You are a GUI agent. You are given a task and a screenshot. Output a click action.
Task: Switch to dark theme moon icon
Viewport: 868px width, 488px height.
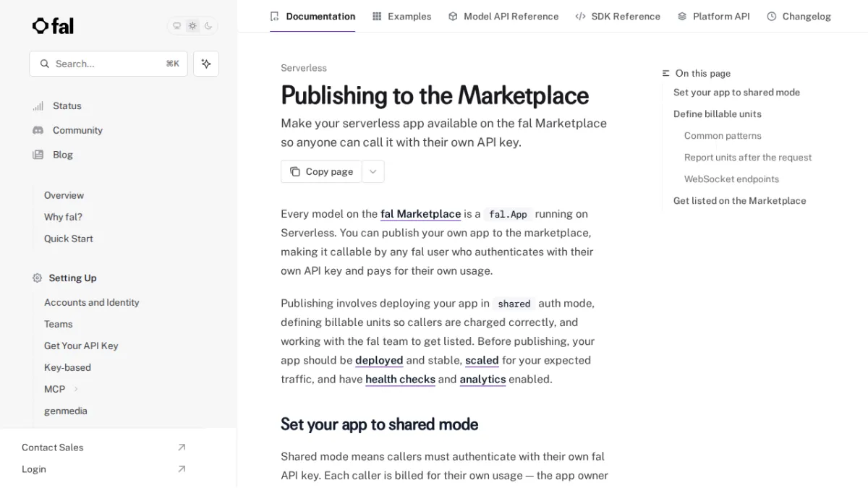coord(208,26)
